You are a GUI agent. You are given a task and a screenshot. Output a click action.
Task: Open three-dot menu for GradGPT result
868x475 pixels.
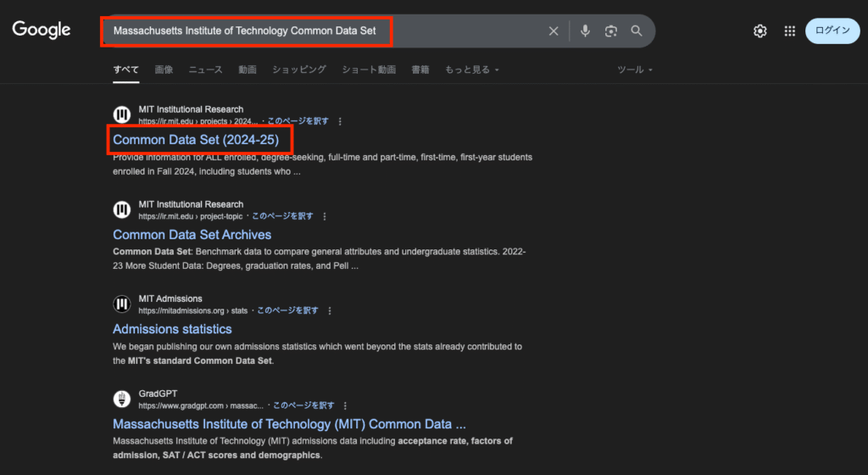click(x=345, y=405)
